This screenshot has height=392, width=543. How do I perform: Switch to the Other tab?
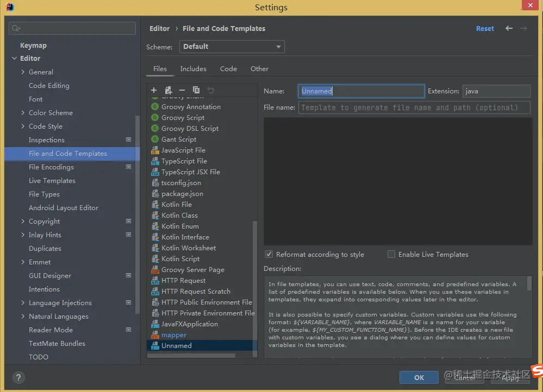pyautogui.click(x=259, y=69)
